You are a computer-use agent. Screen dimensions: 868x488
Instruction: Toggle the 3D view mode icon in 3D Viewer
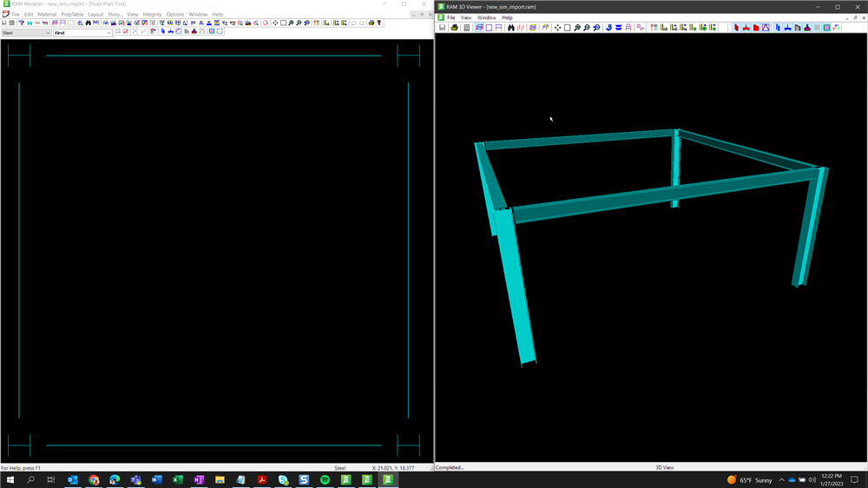point(479,28)
